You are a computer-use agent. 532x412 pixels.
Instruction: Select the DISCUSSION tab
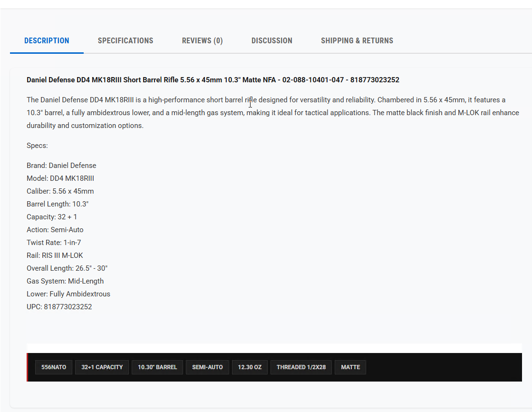click(x=271, y=40)
